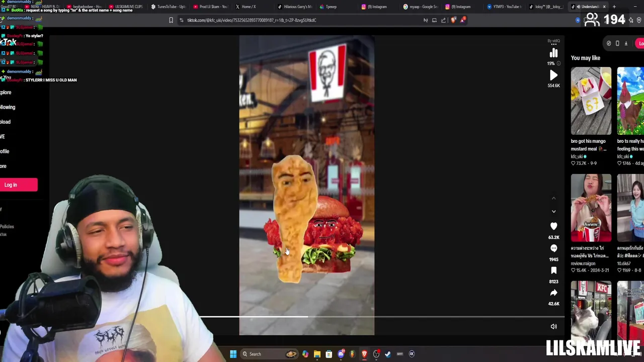Click the browser share icon in address bar
Screen dimensions: 644x362
click(443, 20)
